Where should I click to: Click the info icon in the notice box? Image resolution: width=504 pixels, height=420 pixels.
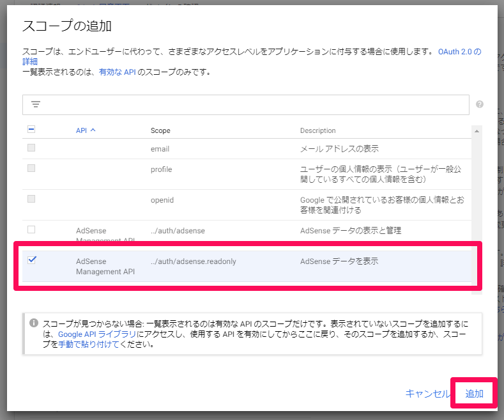[34, 323]
